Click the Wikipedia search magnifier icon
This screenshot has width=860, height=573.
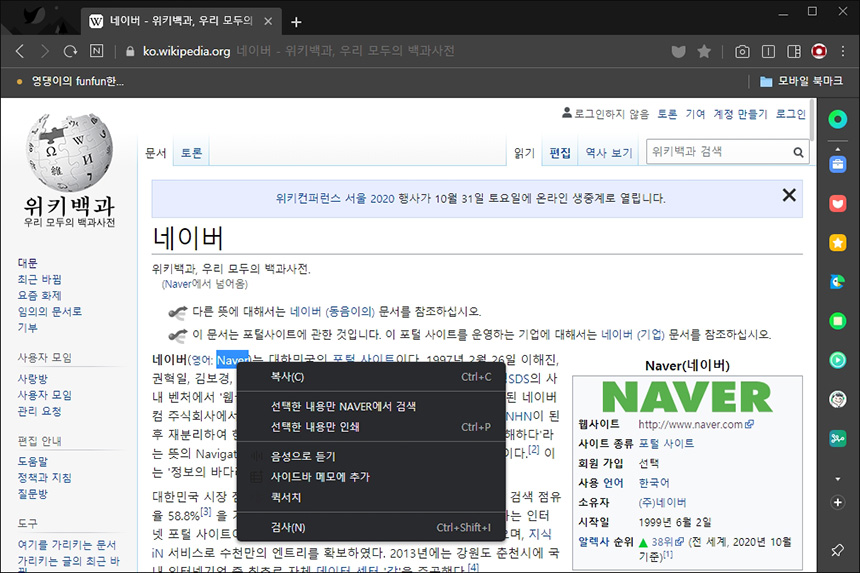pos(798,152)
